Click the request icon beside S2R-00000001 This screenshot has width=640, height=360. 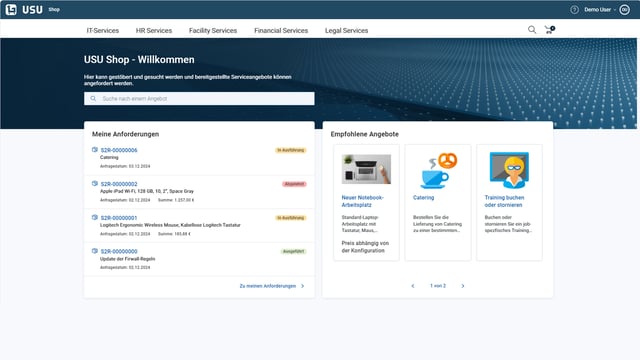[95, 218]
